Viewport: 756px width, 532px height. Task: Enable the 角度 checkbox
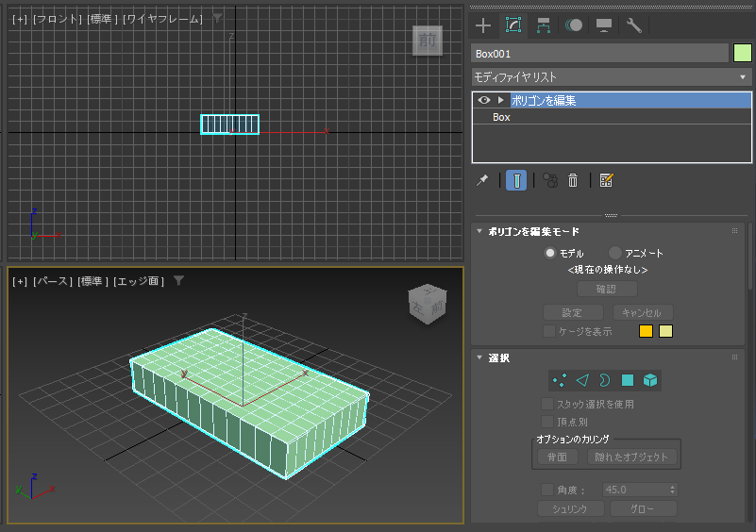547,490
